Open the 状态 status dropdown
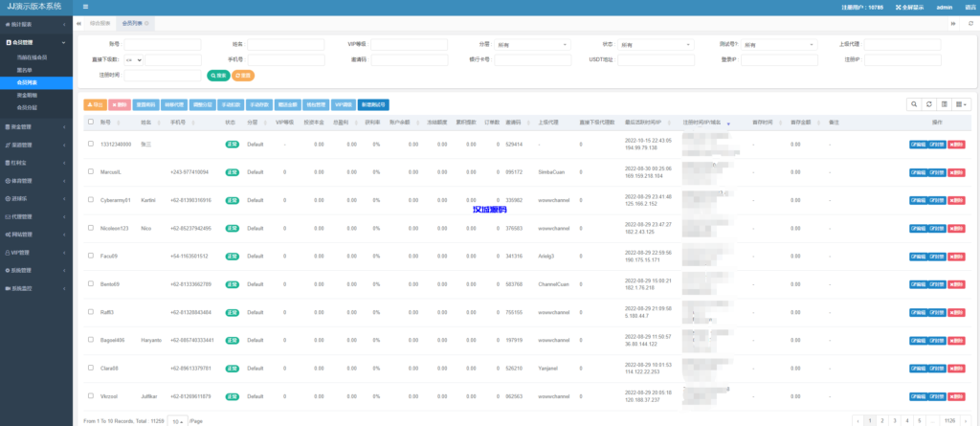Image resolution: width=980 pixels, height=426 pixels. (x=654, y=44)
